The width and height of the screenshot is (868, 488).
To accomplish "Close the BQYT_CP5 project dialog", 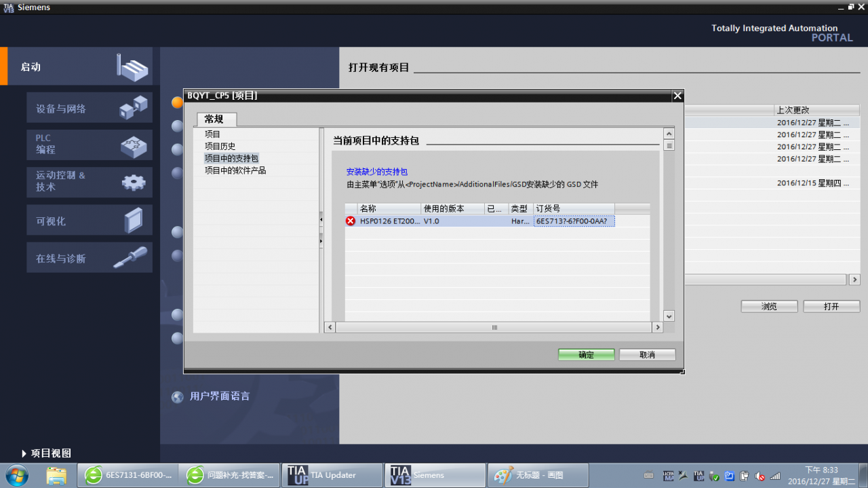I will (677, 96).
